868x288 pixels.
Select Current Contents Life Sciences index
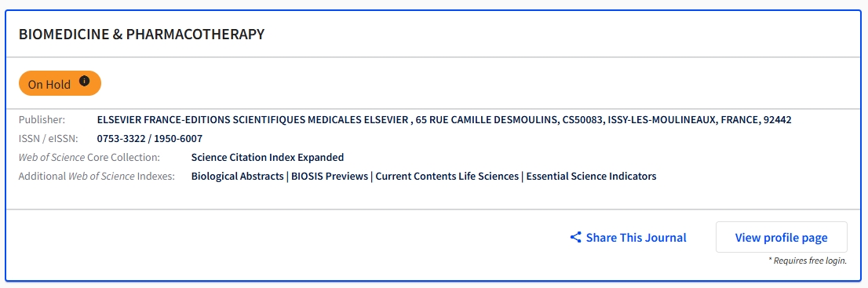pyautogui.click(x=447, y=176)
